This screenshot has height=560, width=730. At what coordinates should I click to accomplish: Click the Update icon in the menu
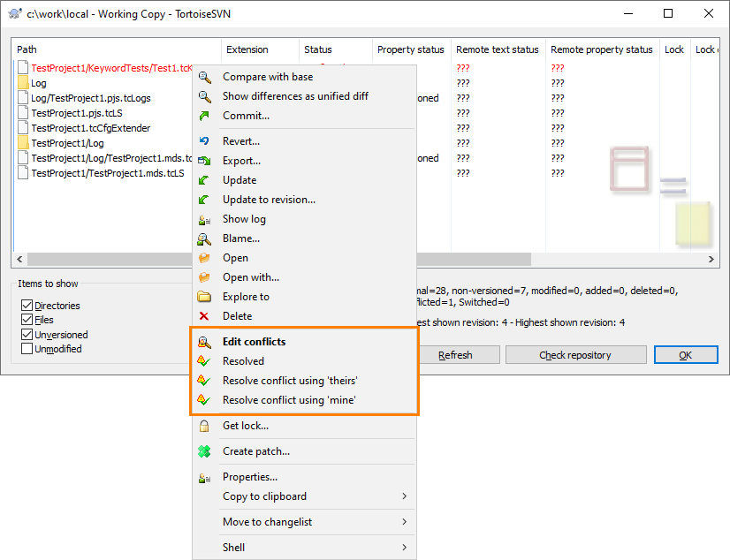204,179
